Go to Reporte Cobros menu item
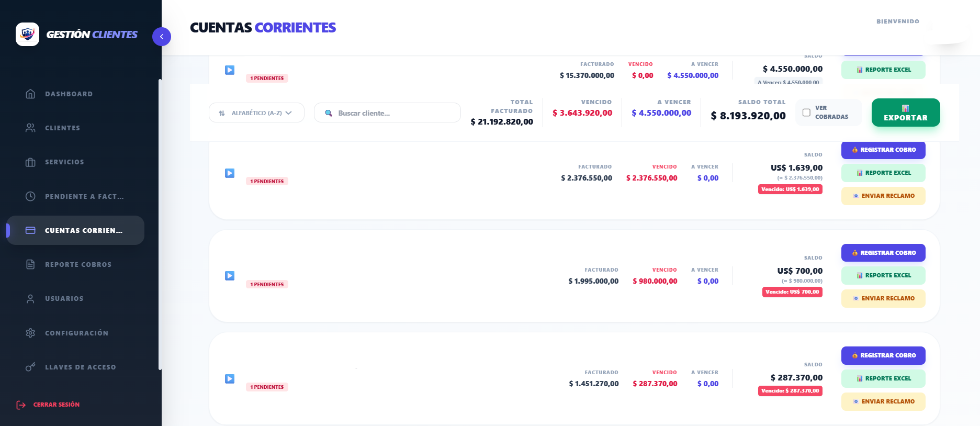 pyautogui.click(x=78, y=265)
